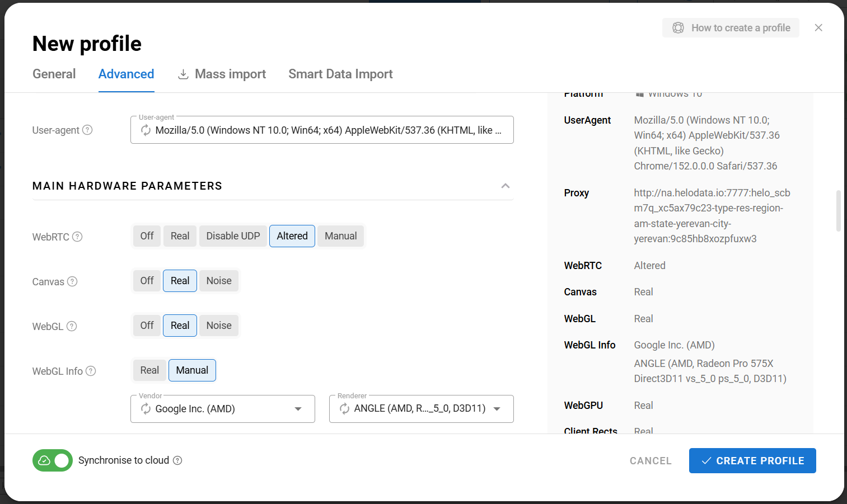Click the WebGL help question icon
The image size is (847, 504).
(x=72, y=326)
